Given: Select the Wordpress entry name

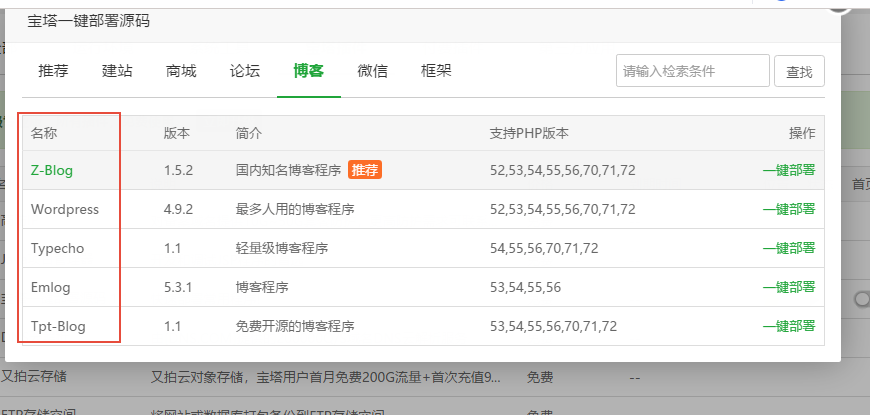Looking at the screenshot, I should click(65, 209).
